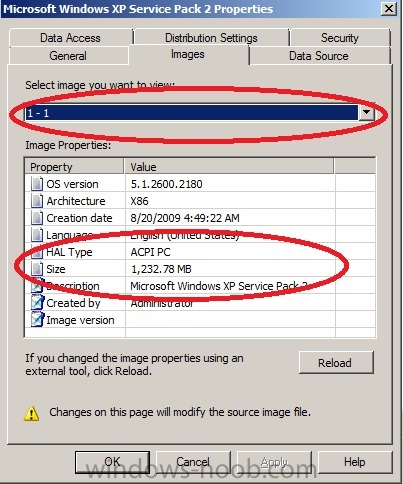Click the Cancel button
This screenshot has width=403, height=484.
(x=193, y=462)
